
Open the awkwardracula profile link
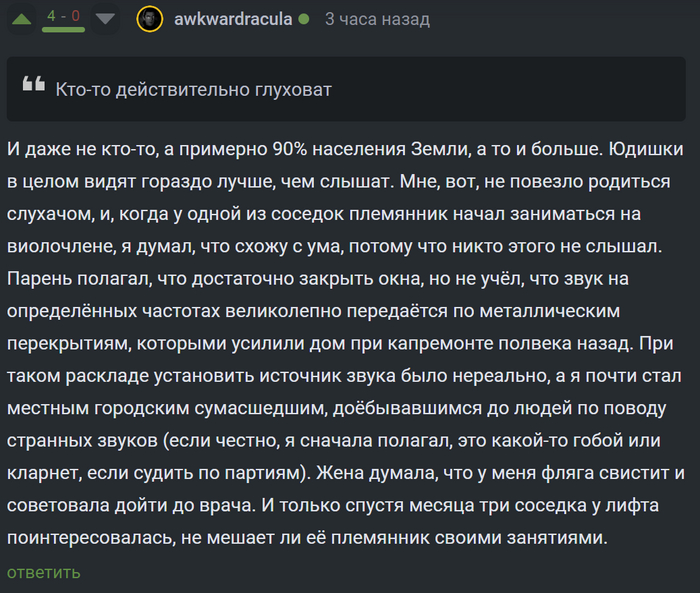click(233, 19)
